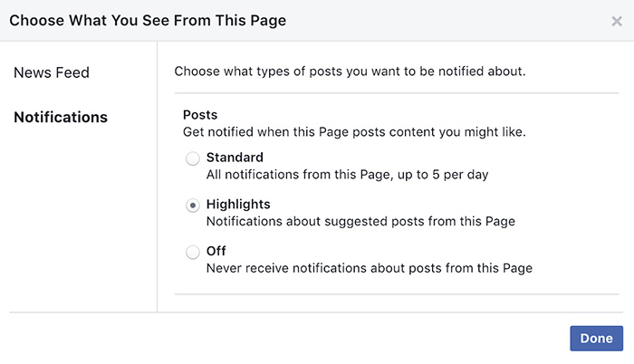
Task: Click the bold 'Off' option label
Action: coord(216,251)
